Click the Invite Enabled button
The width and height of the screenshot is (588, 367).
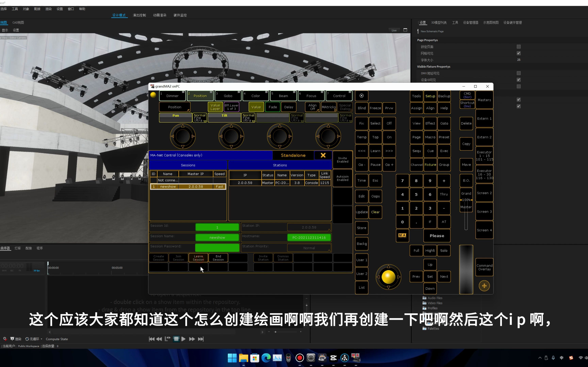[x=342, y=160]
